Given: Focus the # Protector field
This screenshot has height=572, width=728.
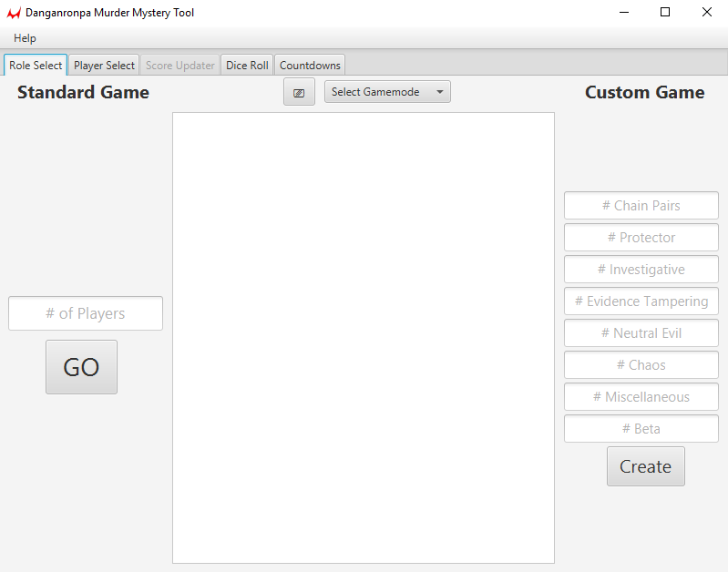Looking at the screenshot, I should point(641,237).
